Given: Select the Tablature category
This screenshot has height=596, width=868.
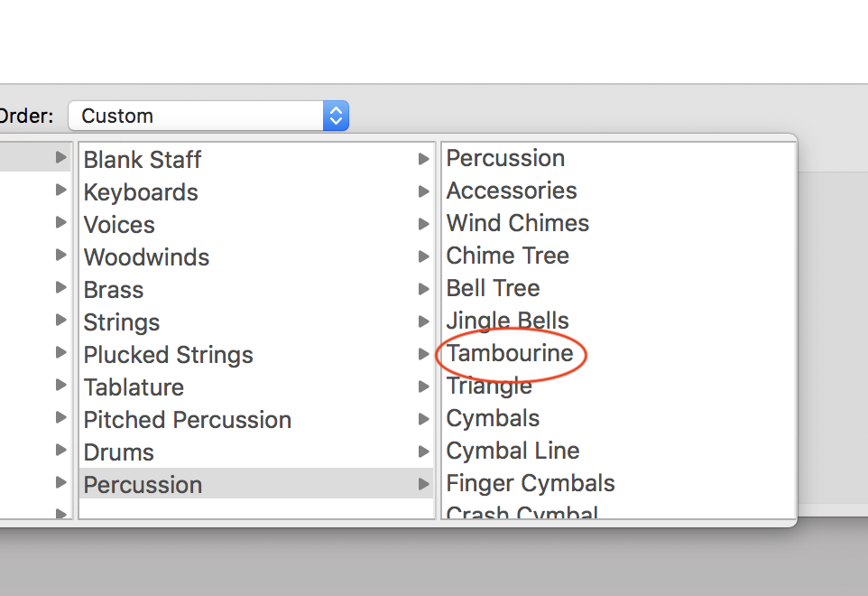Looking at the screenshot, I should [x=134, y=387].
